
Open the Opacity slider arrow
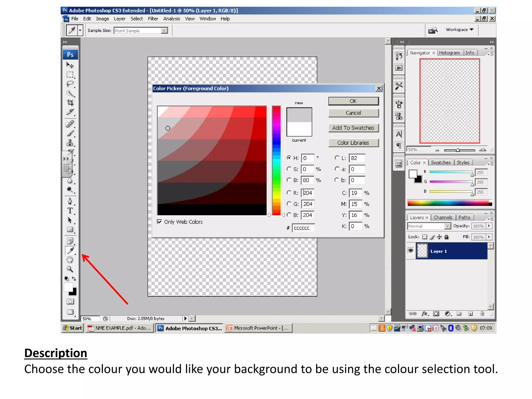coord(489,226)
